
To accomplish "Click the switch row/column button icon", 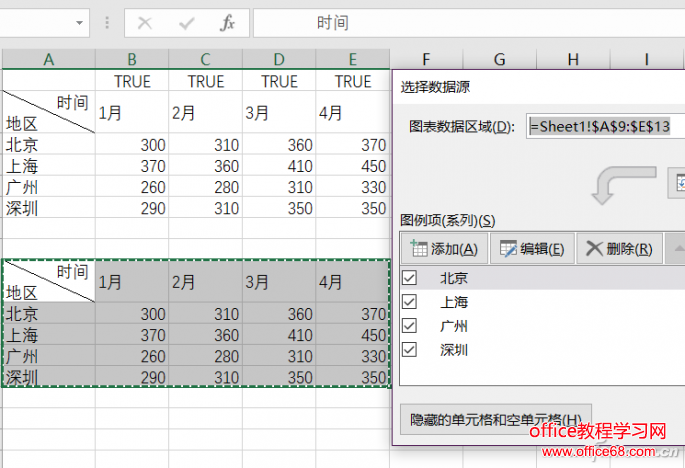I will [x=677, y=183].
